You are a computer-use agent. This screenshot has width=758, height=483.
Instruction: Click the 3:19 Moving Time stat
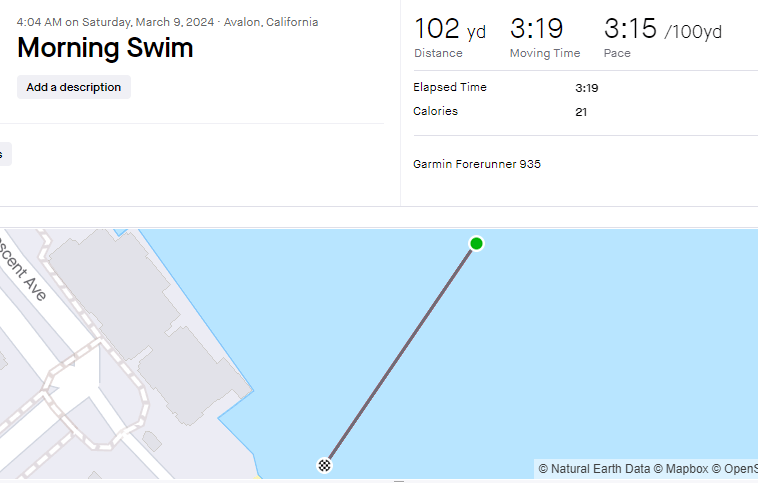pos(537,30)
